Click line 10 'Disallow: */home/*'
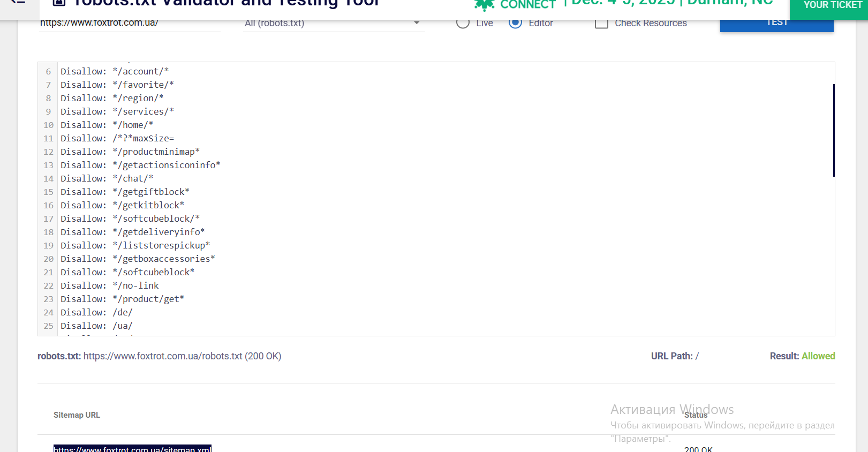The image size is (868, 452). point(107,125)
